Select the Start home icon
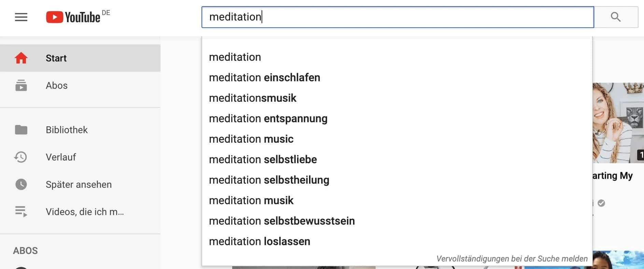This screenshot has width=644, height=269. (x=21, y=58)
